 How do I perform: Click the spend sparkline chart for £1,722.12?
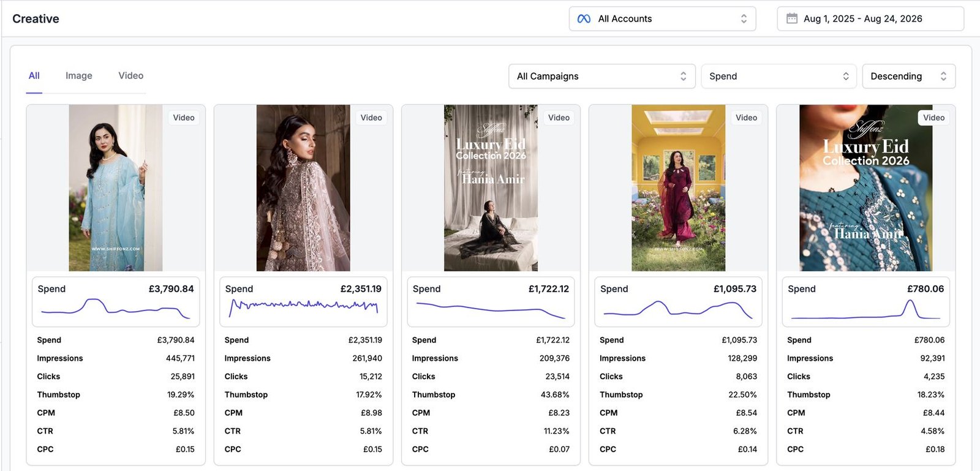[491, 311]
